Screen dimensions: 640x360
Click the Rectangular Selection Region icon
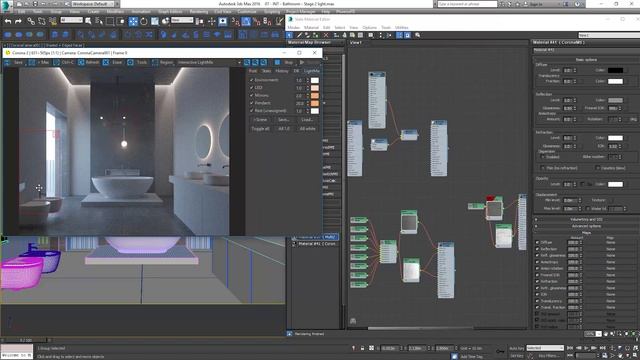[x=110, y=21]
